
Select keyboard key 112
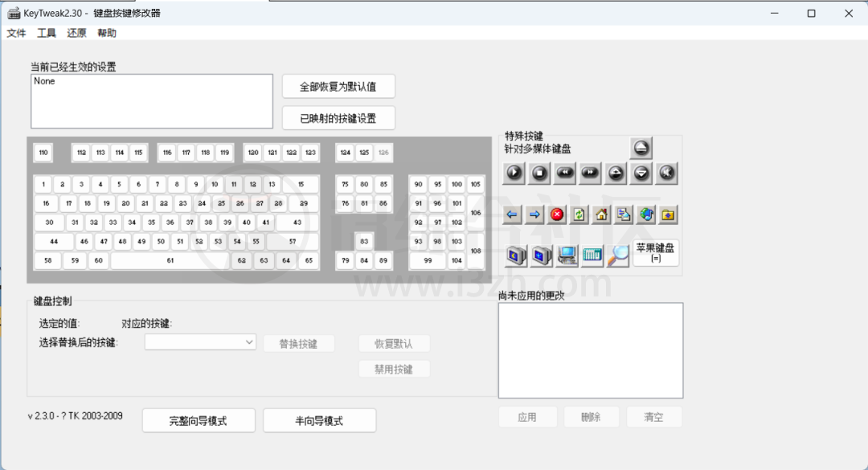[x=81, y=152]
